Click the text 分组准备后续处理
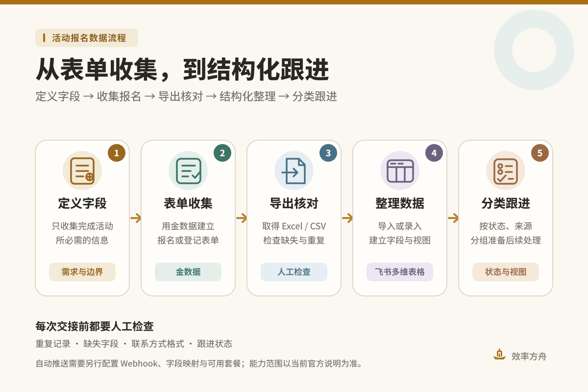 [506, 241]
